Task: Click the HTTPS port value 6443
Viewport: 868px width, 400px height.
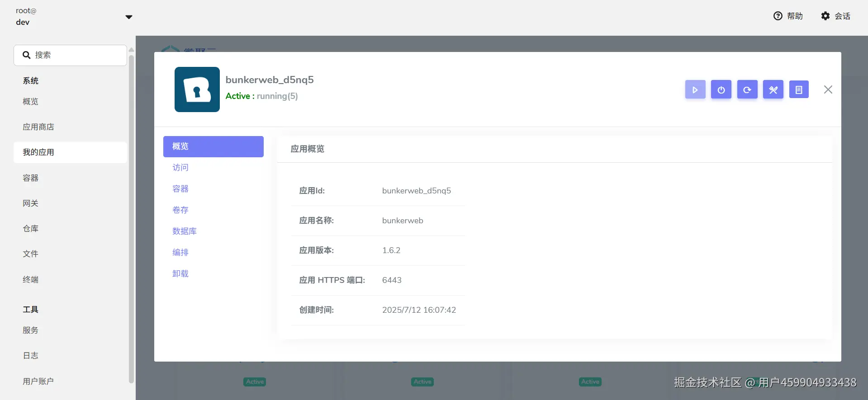Action: click(392, 280)
